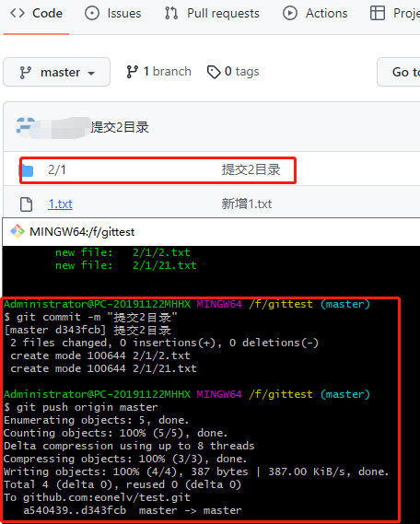Open the 0 tags link
The image size is (420, 524).
(x=233, y=72)
